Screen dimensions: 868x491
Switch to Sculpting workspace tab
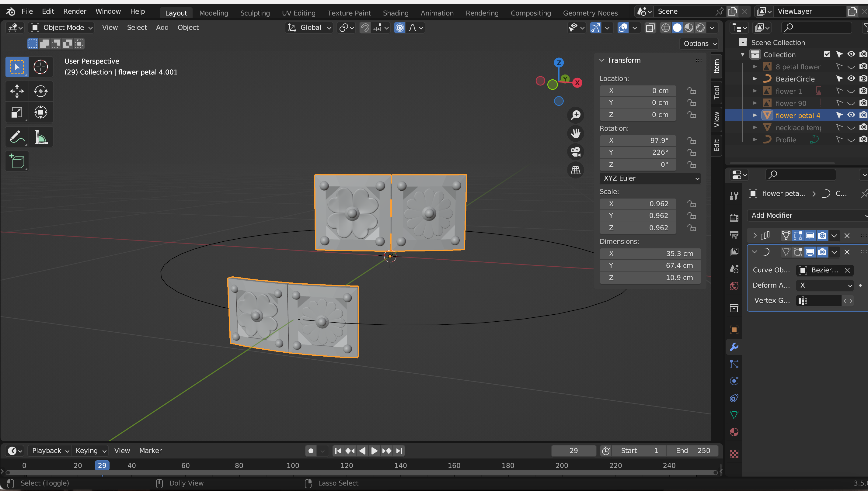255,13
